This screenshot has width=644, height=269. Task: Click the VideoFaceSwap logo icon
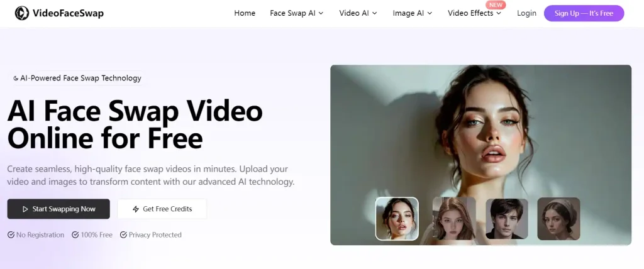[23, 13]
